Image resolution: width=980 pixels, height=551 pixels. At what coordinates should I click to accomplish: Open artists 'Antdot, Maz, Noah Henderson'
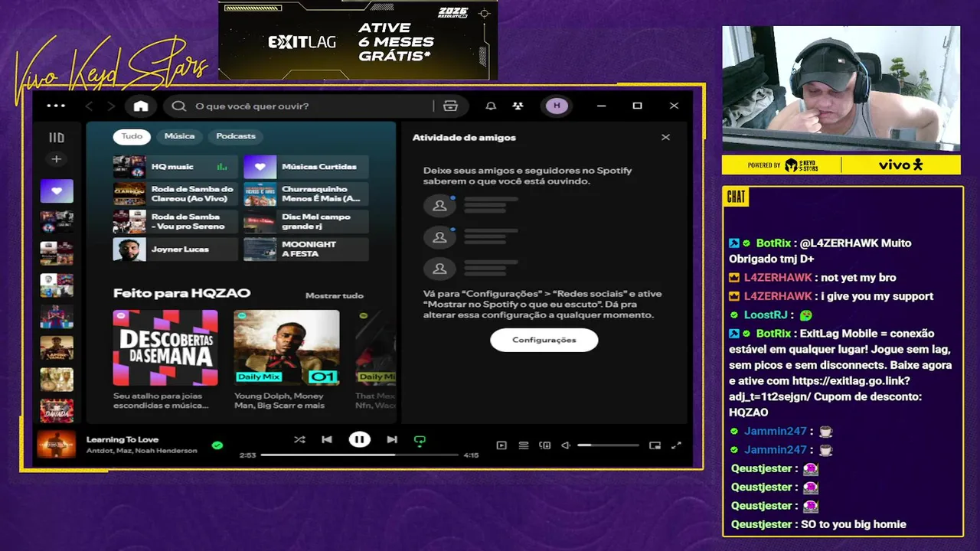pyautogui.click(x=142, y=451)
